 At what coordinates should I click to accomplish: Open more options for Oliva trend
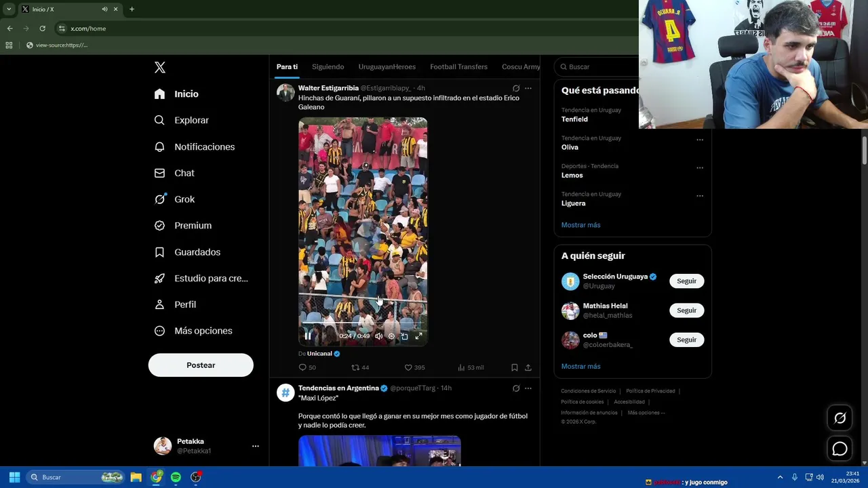pos(700,140)
